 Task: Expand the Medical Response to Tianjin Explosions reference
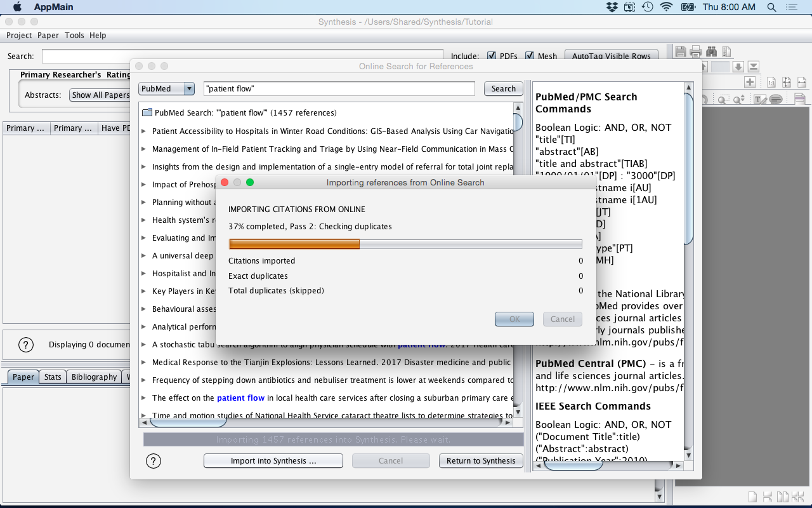(144, 363)
